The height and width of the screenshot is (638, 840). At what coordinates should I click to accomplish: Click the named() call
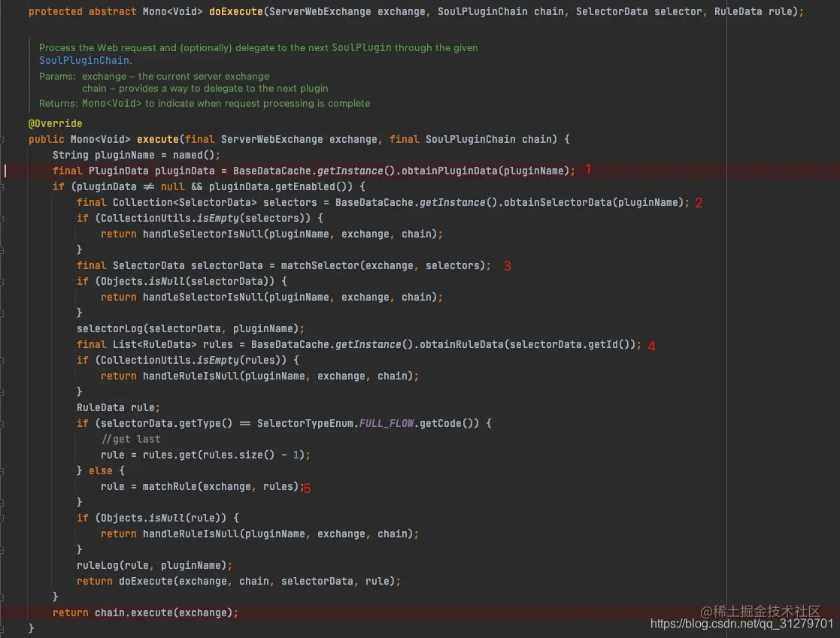click(193, 156)
